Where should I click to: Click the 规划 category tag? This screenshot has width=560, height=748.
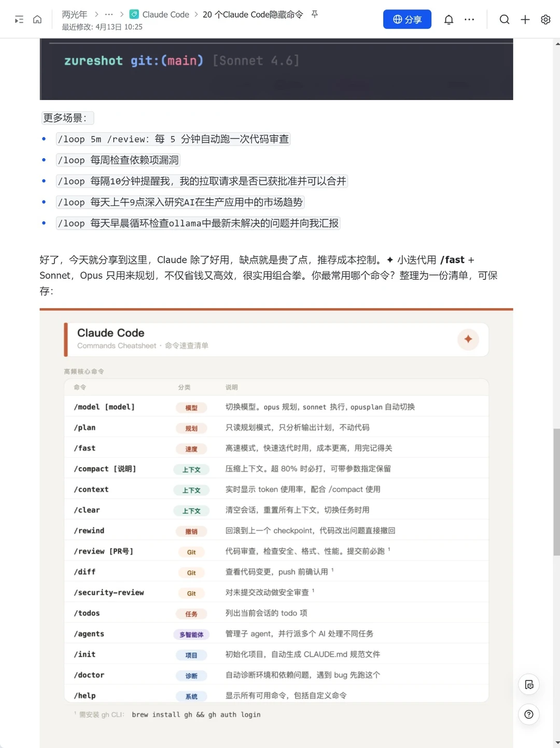[191, 428]
